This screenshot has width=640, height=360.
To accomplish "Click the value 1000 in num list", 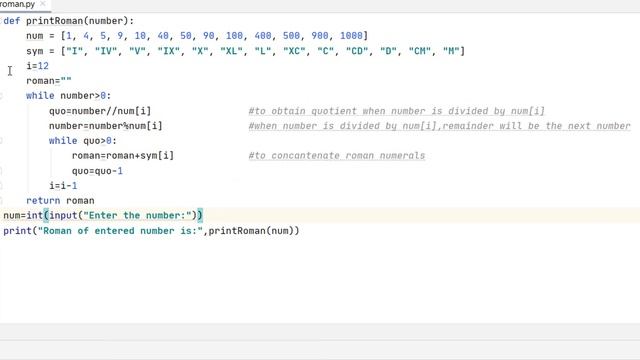I will (351, 36).
